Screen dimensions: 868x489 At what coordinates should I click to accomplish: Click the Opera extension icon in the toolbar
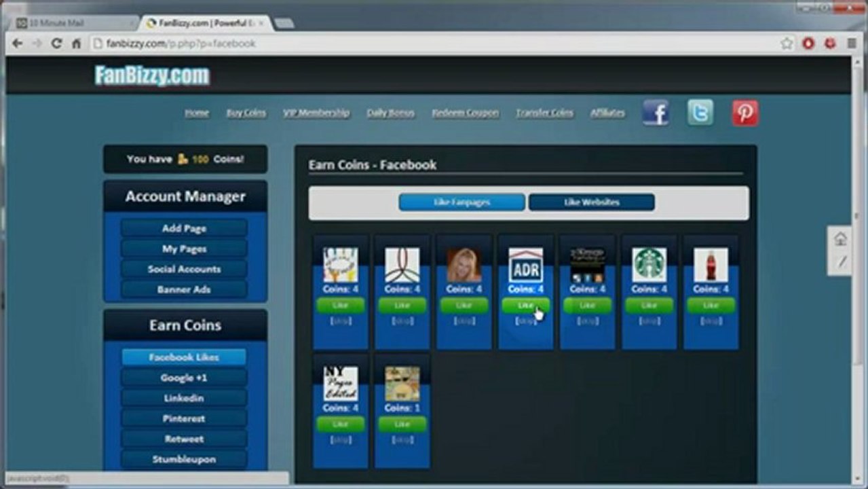point(808,43)
